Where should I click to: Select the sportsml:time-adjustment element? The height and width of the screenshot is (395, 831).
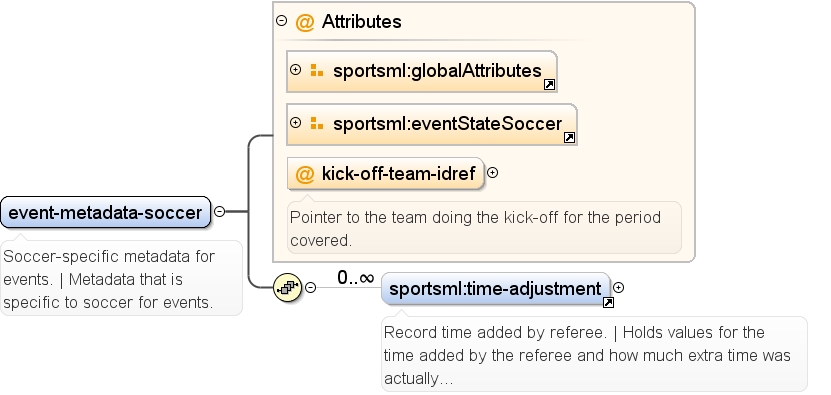point(496,289)
